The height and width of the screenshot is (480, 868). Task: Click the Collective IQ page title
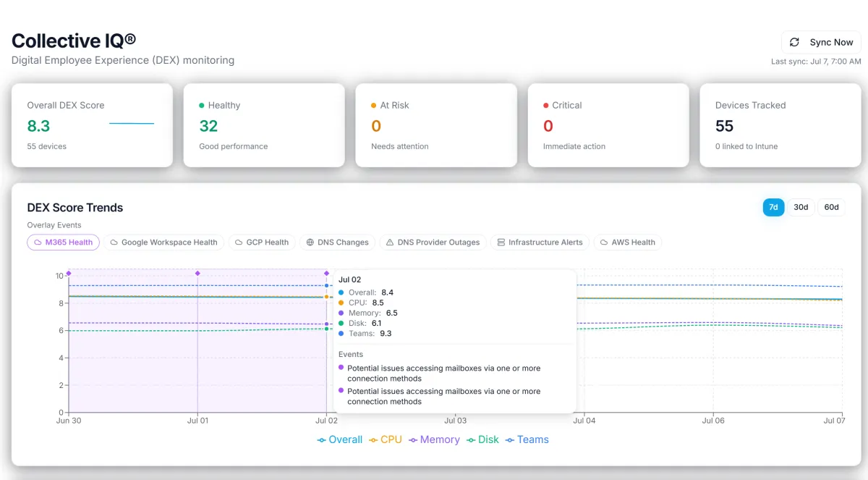[74, 41]
